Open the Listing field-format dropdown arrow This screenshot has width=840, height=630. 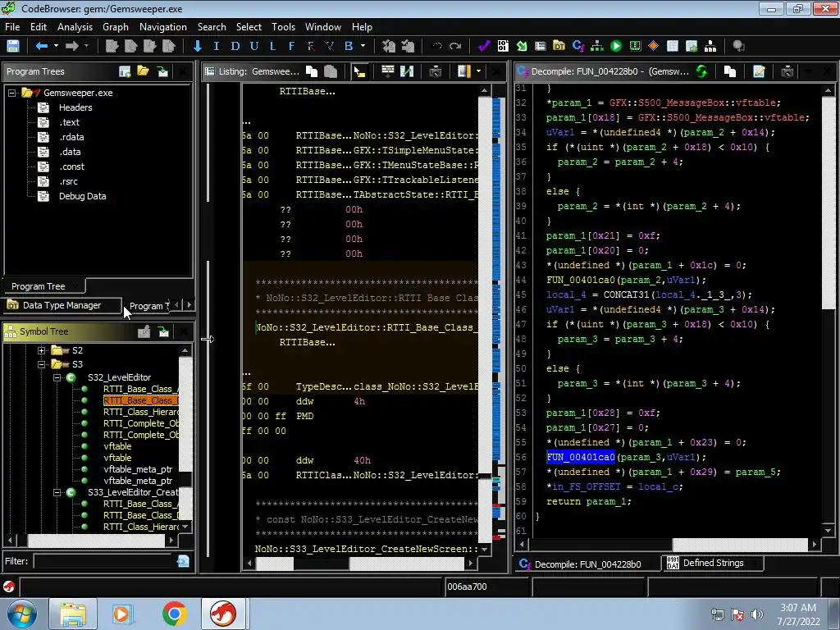point(478,71)
